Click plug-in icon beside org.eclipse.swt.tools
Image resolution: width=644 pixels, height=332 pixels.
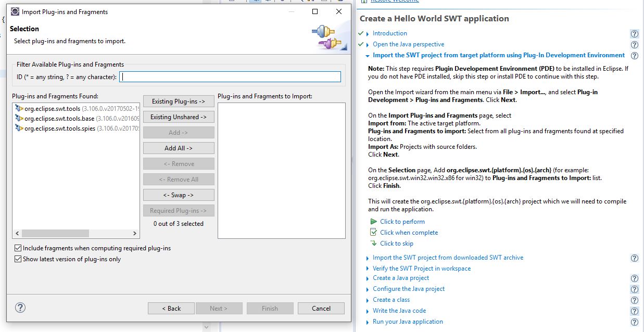[x=19, y=108]
